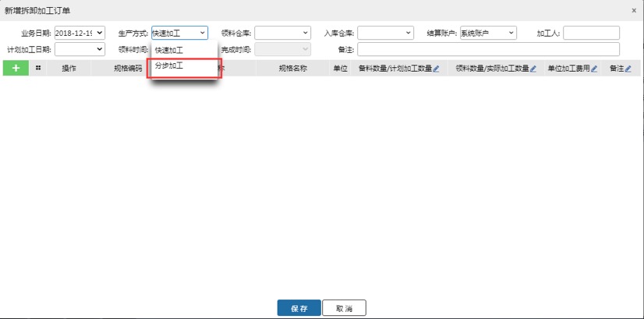
Task: Click pencil icon beside 单位加工费用
Action: pyautogui.click(x=594, y=69)
